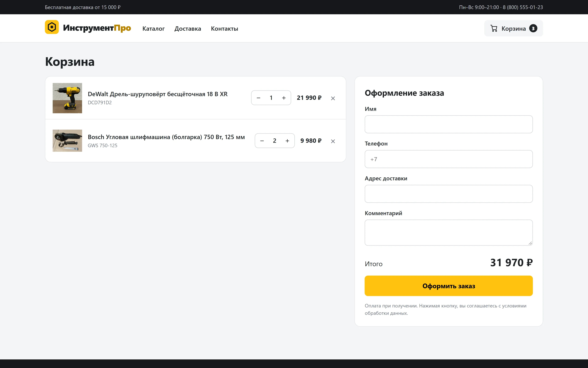
Task: Click the Bosch quantity value 2
Action: tap(275, 141)
